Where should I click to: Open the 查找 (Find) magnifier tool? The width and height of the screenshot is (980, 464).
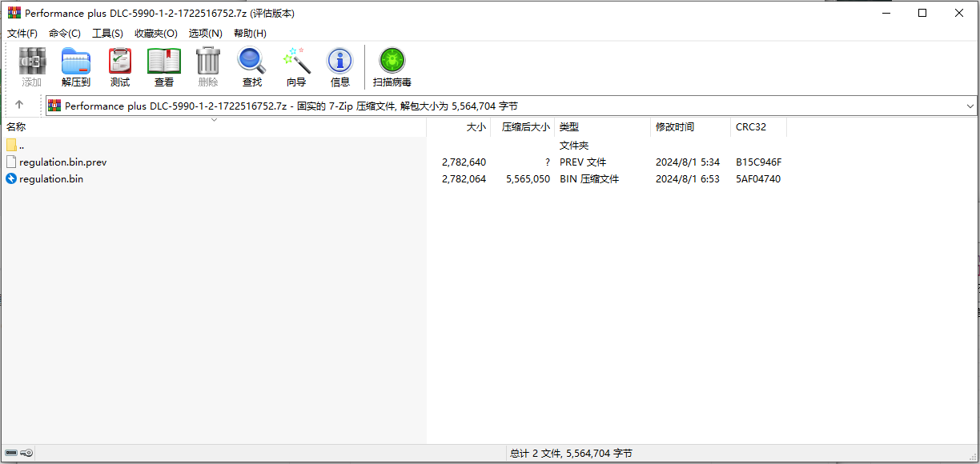click(252, 67)
